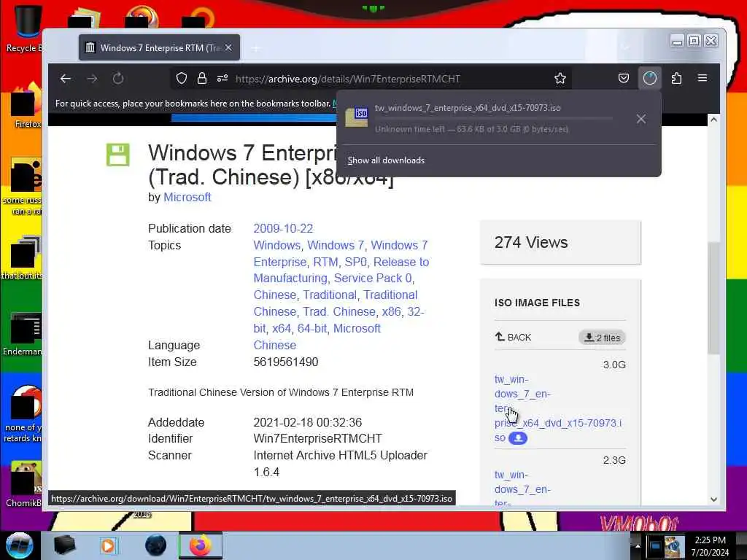Toggle the downloads panel button

click(x=650, y=79)
